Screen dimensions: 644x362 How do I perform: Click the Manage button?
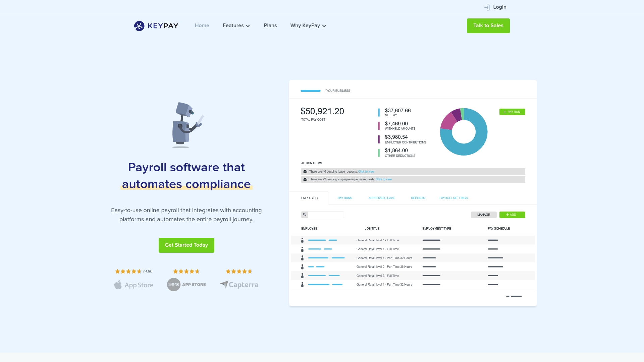click(x=484, y=215)
